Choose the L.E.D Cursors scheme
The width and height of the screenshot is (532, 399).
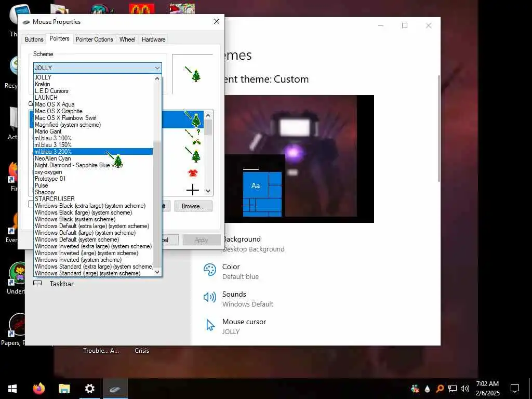pos(94,91)
